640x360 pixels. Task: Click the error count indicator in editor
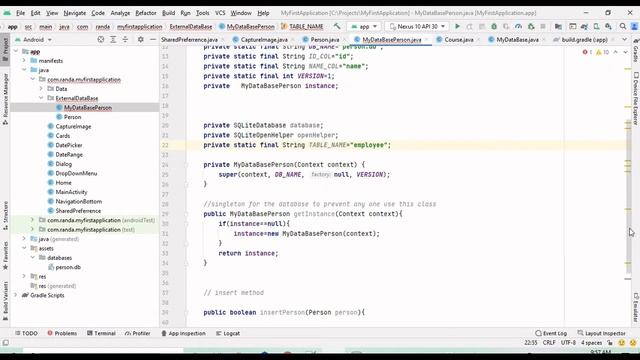coord(587,52)
